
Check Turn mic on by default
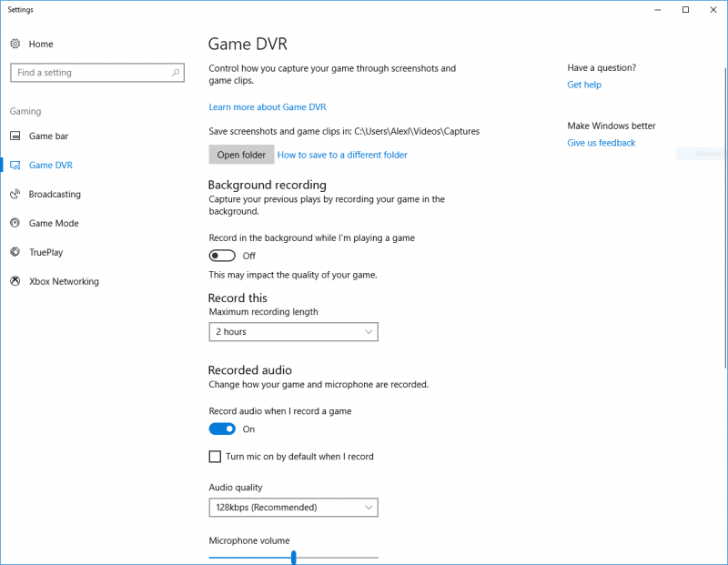215,457
